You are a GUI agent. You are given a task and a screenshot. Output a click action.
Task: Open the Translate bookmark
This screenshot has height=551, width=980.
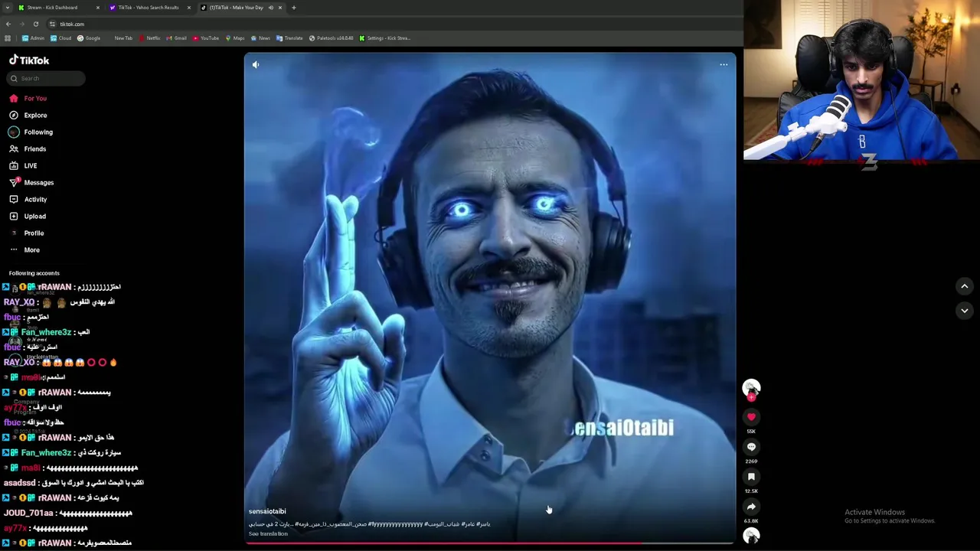click(x=290, y=38)
